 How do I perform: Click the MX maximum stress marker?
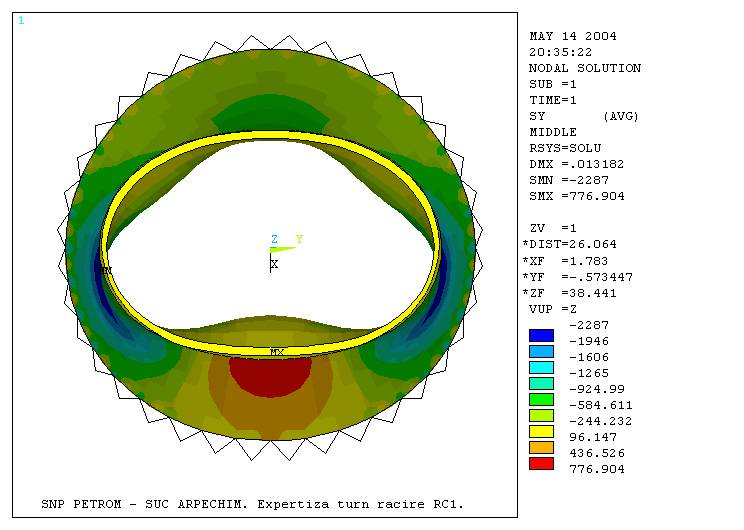(x=277, y=352)
